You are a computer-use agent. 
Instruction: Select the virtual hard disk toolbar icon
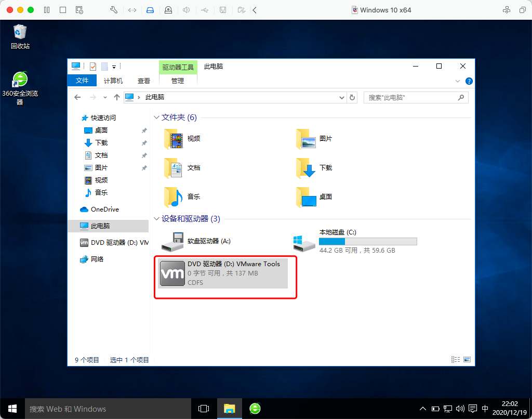(x=150, y=10)
